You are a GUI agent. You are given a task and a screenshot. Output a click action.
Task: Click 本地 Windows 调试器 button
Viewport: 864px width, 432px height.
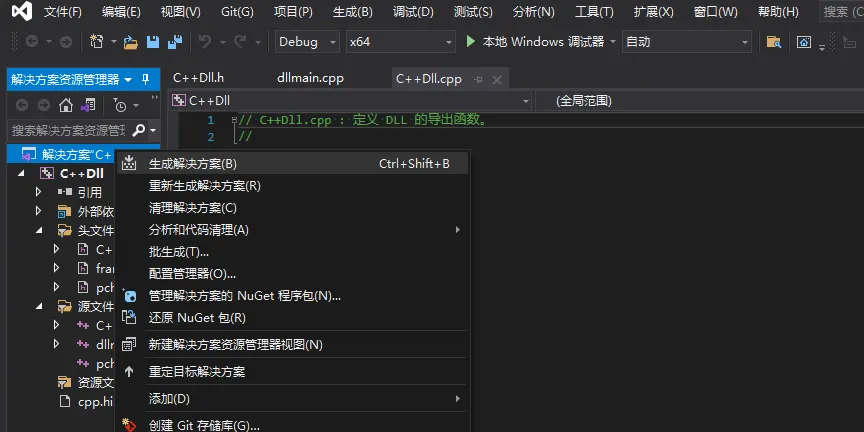[x=534, y=42]
